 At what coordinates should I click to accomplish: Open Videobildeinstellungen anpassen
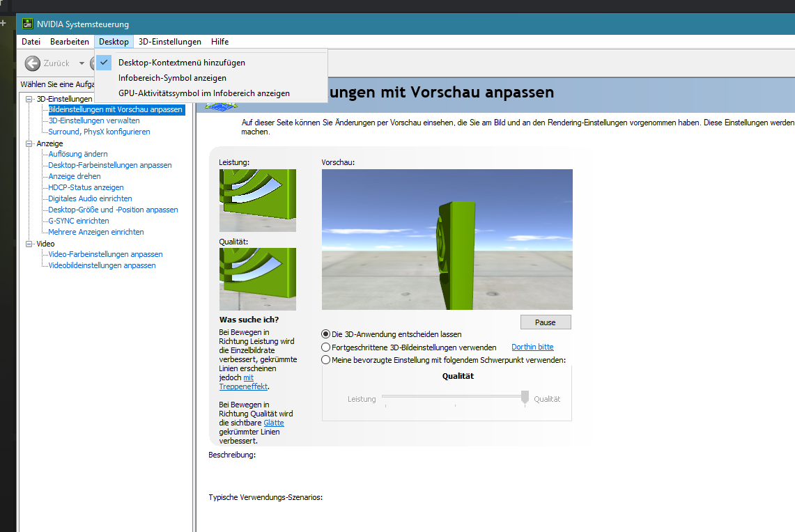(102, 265)
